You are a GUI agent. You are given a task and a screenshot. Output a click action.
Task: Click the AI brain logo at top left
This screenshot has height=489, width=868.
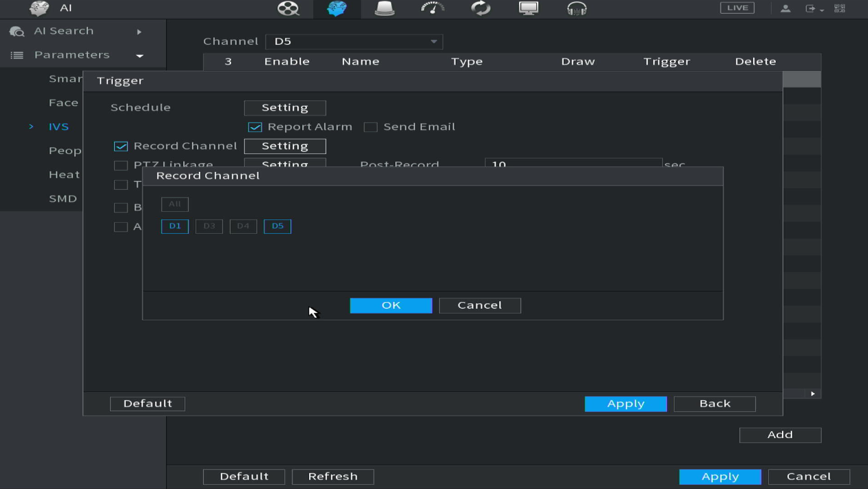[39, 8]
